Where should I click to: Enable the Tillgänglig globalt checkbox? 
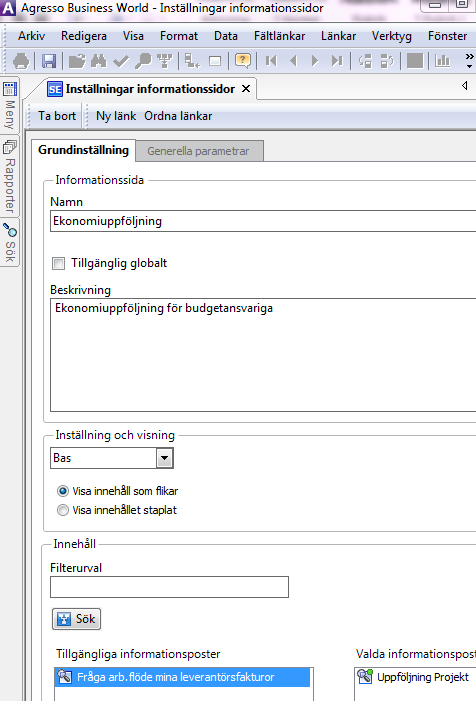click(x=58, y=263)
